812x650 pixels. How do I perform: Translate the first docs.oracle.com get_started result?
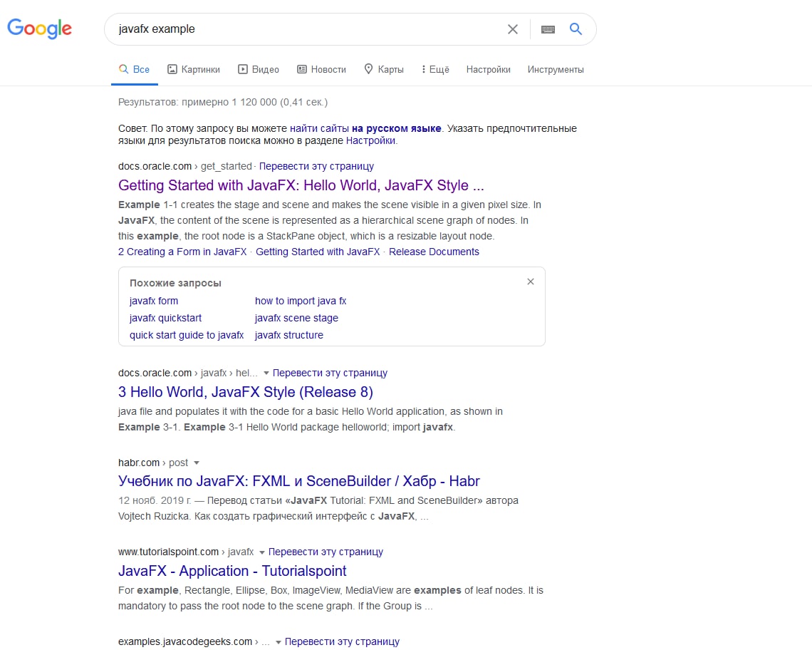316,166
